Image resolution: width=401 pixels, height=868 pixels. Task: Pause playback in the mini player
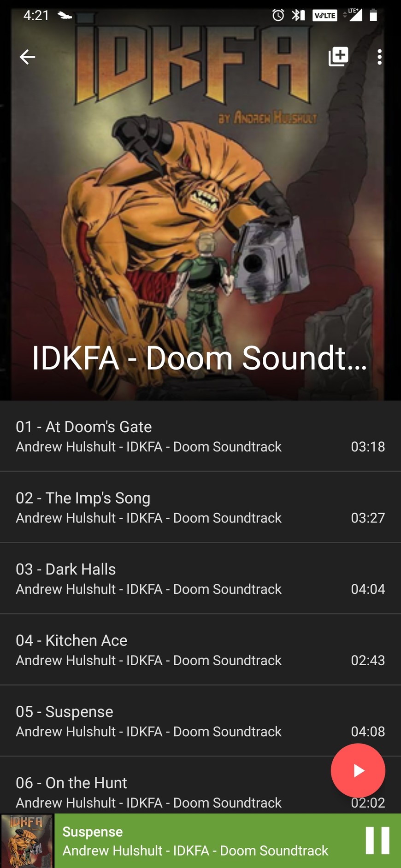(x=377, y=840)
